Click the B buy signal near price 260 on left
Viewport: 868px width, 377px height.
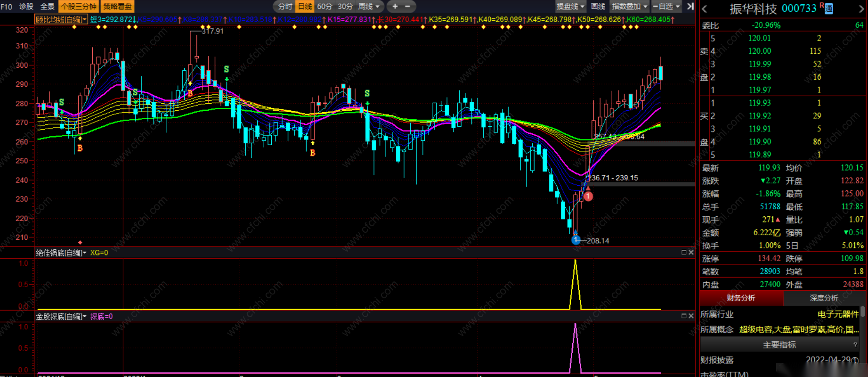click(80, 148)
